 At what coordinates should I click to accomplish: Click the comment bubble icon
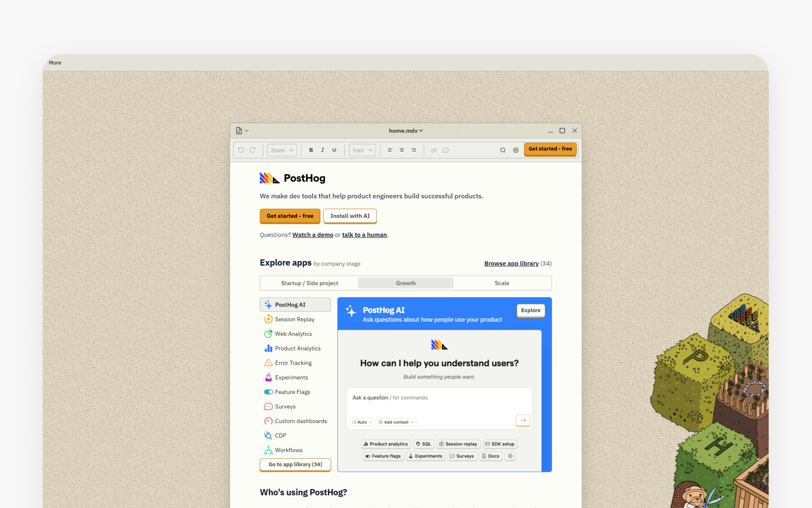point(446,150)
